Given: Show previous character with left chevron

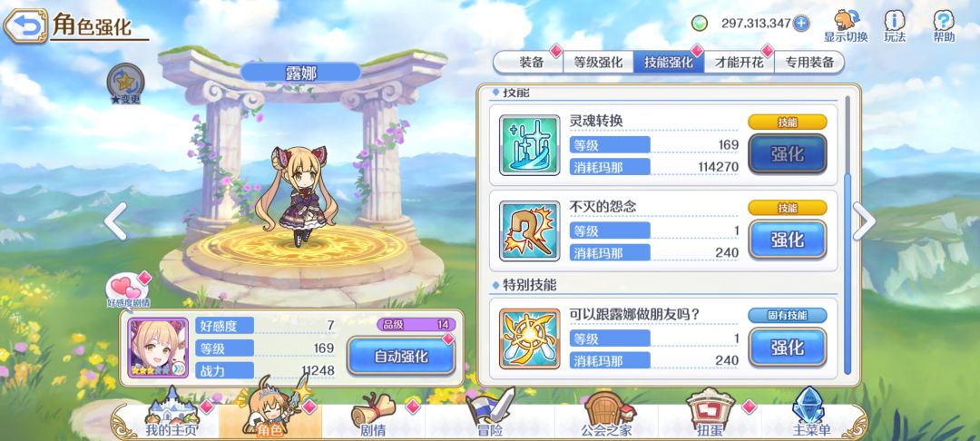Looking at the screenshot, I should pos(115,220).
